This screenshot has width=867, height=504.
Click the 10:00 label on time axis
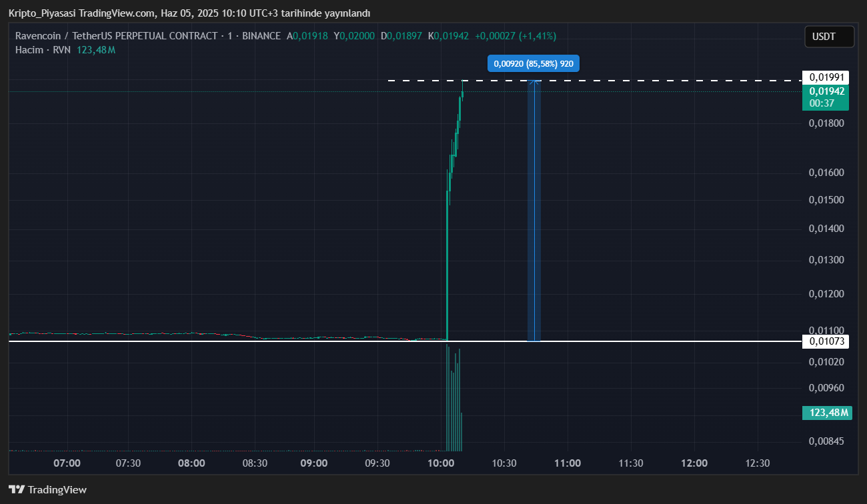point(441,463)
